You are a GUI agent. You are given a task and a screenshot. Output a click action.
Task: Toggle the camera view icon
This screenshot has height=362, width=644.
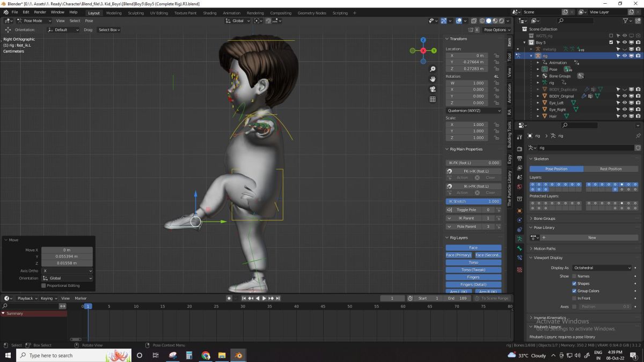click(x=433, y=89)
